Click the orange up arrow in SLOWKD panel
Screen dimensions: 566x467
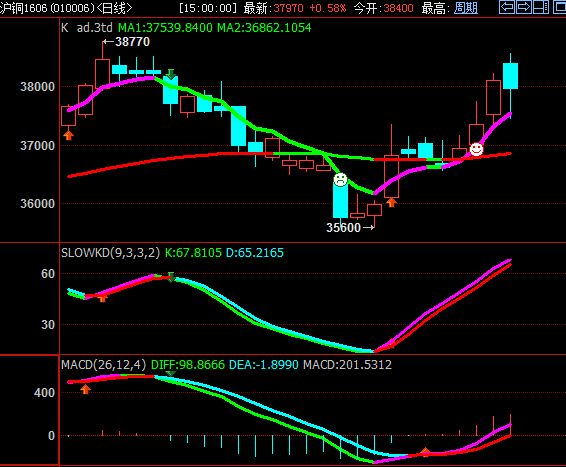tap(103, 298)
